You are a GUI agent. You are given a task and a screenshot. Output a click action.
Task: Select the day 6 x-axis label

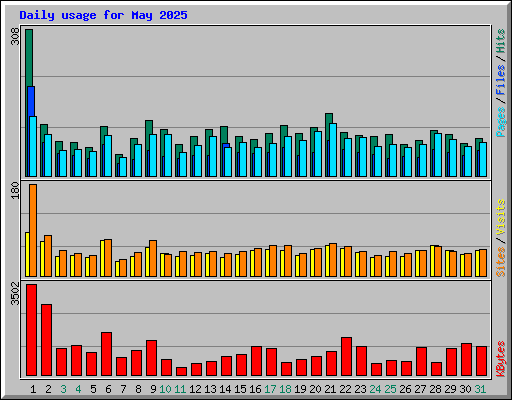coord(108,389)
